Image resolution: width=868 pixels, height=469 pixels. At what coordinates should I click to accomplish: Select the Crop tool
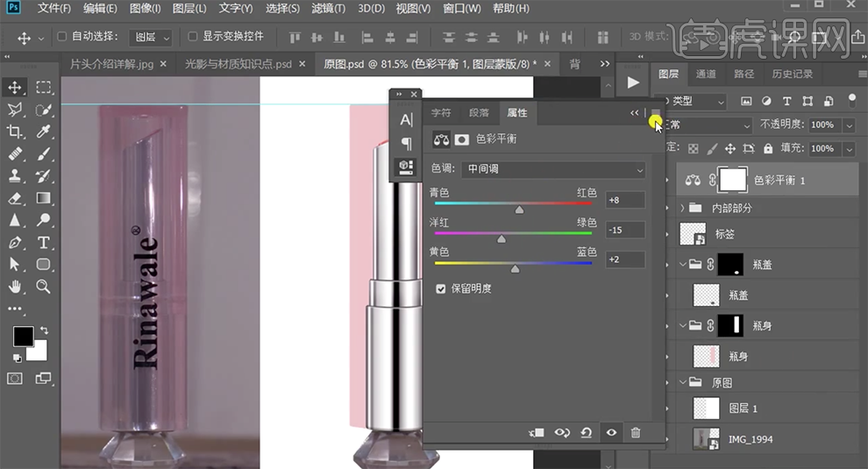15,131
